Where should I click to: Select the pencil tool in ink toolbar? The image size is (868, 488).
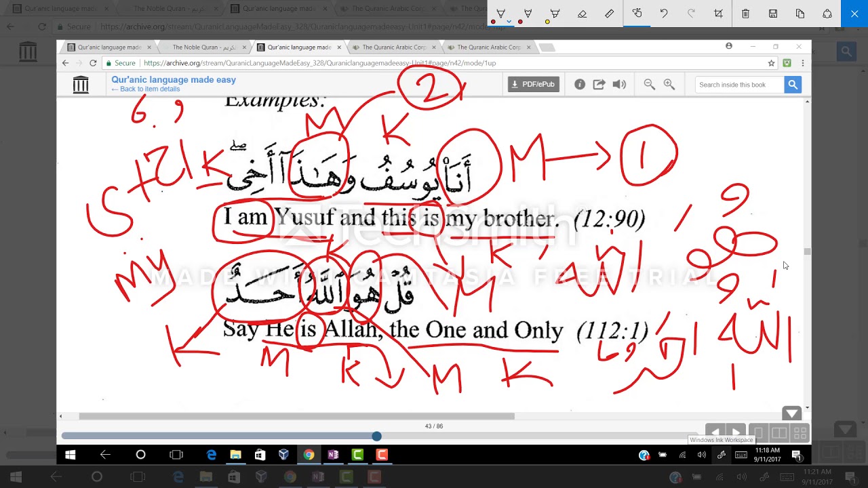pos(528,14)
